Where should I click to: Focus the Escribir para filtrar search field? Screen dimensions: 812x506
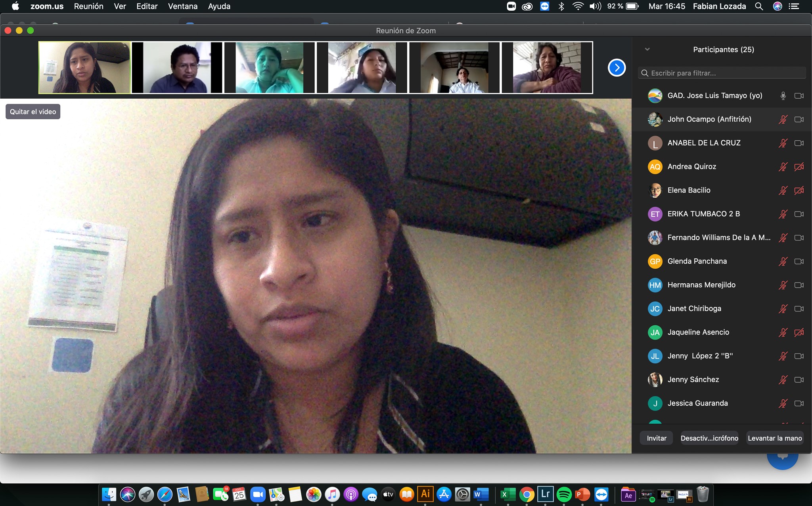pyautogui.click(x=722, y=73)
